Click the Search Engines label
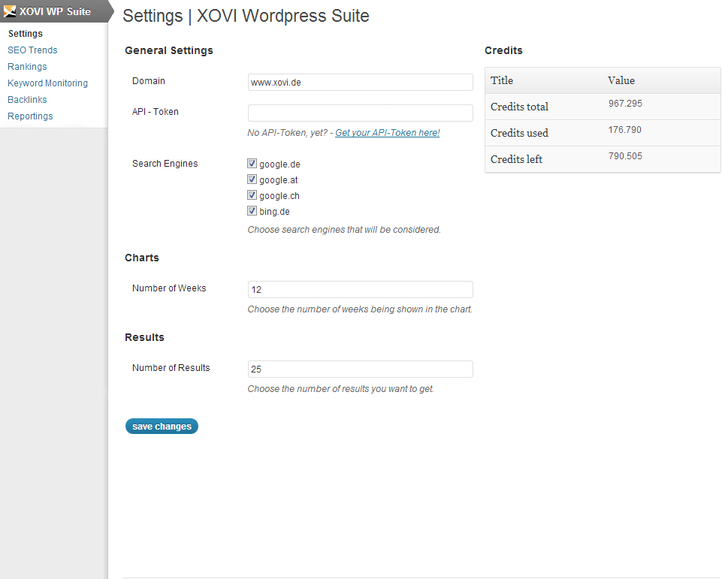Viewport: 728px width, 579px height. coord(165,163)
